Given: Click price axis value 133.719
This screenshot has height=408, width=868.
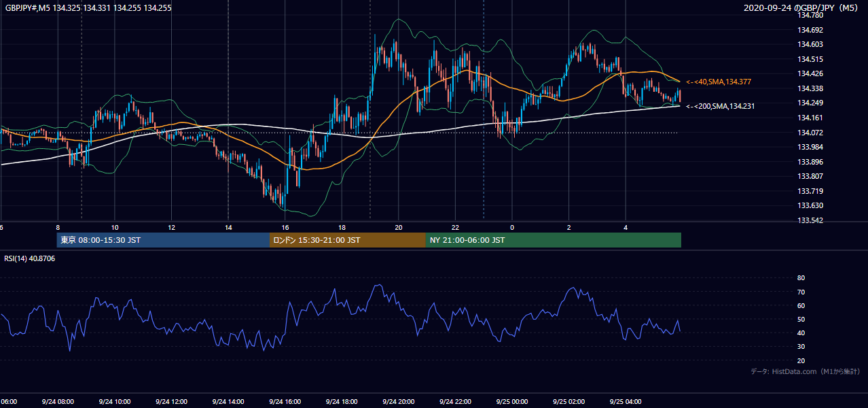Looking at the screenshot, I should [x=810, y=191].
